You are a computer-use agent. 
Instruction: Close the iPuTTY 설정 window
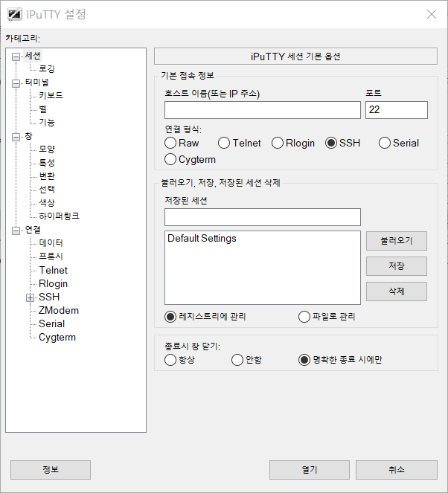(432, 14)
